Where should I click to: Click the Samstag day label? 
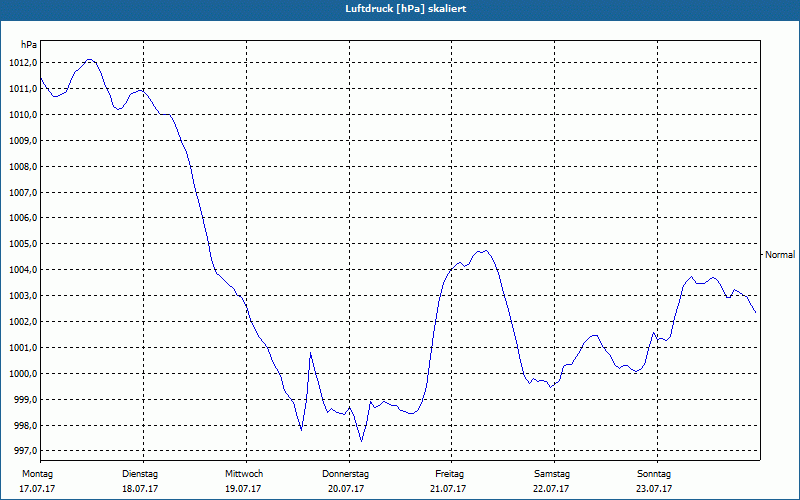coord(552,474)
